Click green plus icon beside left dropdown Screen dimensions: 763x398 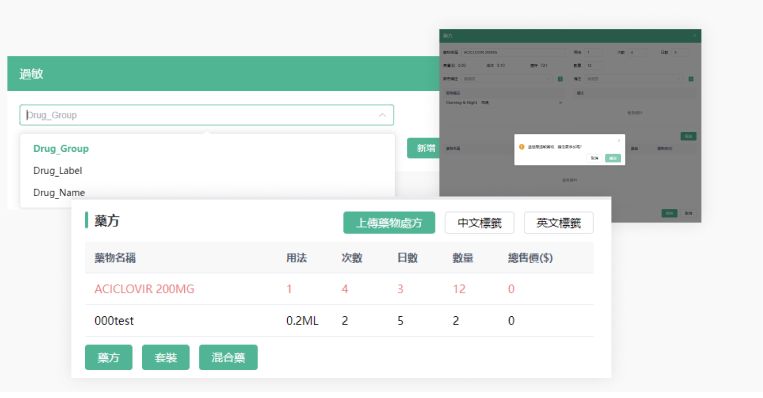[560, 79]
